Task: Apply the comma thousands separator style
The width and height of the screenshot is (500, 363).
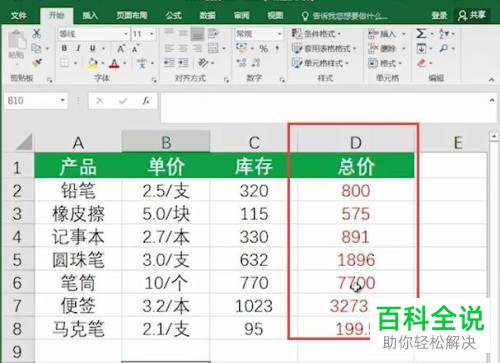Action: coord(277,49)
